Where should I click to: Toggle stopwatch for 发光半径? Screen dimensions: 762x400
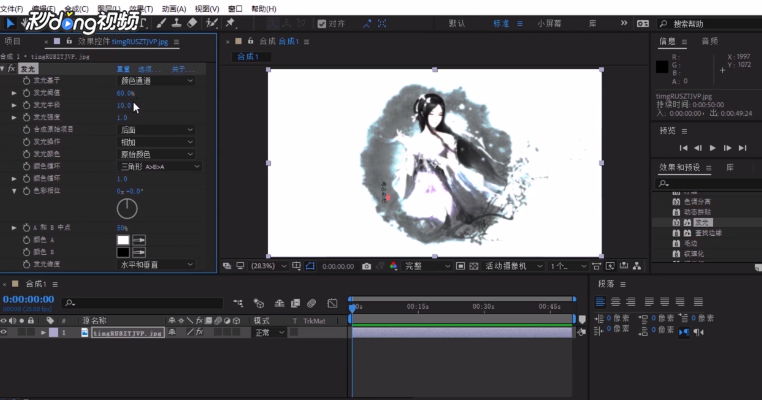[x=26, y=105]
